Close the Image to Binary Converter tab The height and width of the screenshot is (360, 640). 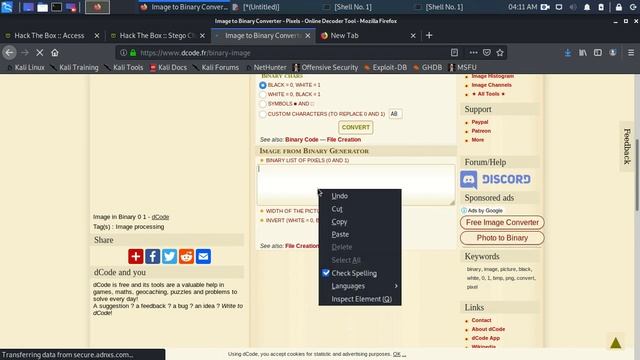tap(308, 36)
